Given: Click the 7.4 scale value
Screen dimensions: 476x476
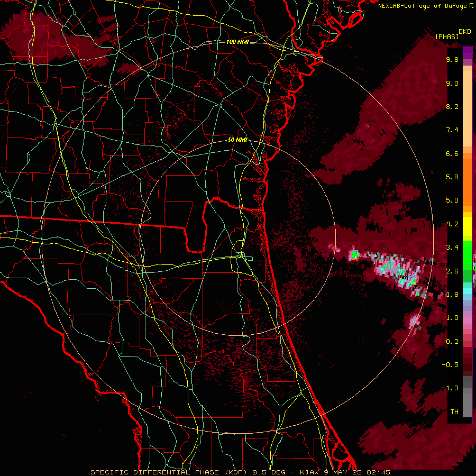Looking at the screenshot, I should coord(452,130).
